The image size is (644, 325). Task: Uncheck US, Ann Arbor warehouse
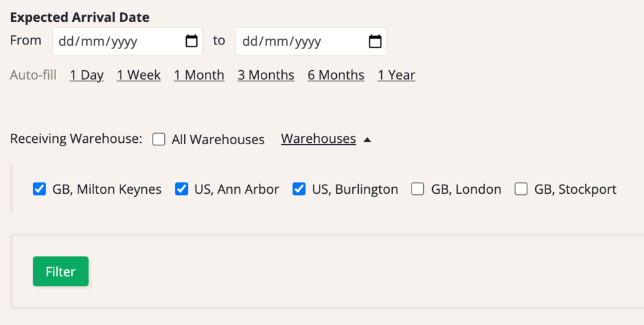pos(182,189)
